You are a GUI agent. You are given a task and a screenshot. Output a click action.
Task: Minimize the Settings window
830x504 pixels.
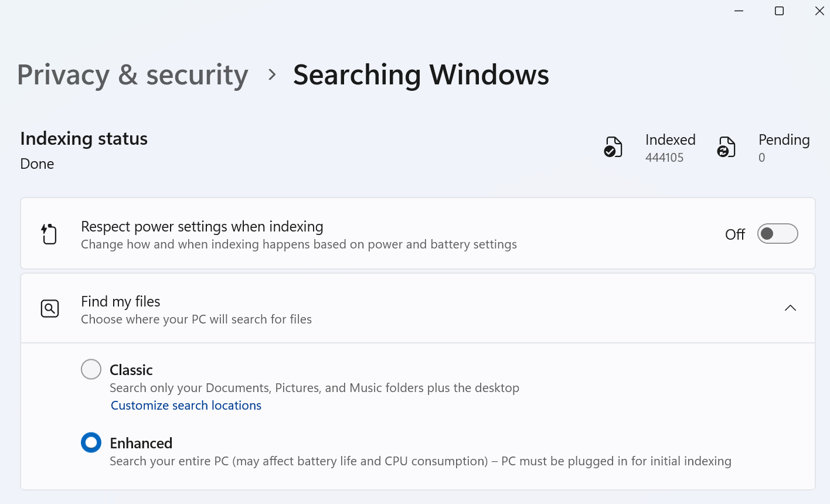click(739, 11)
